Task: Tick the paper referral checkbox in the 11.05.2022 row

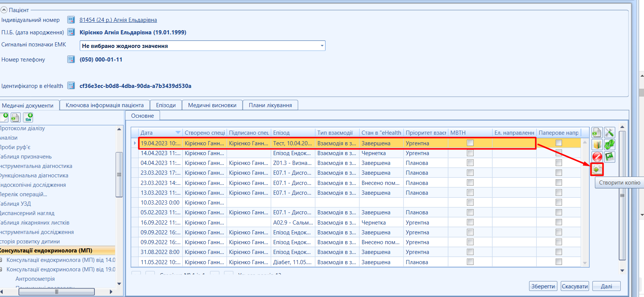Action: click(x=559, y=262)
